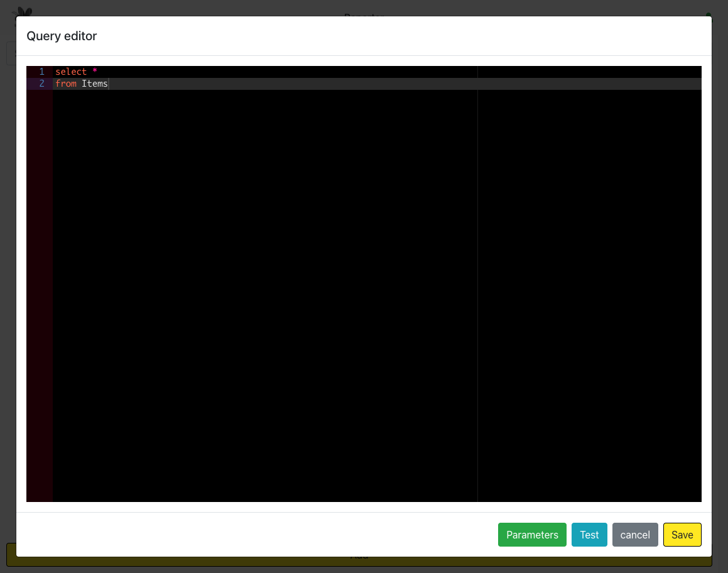Save the query with yellow Save button

682,535
